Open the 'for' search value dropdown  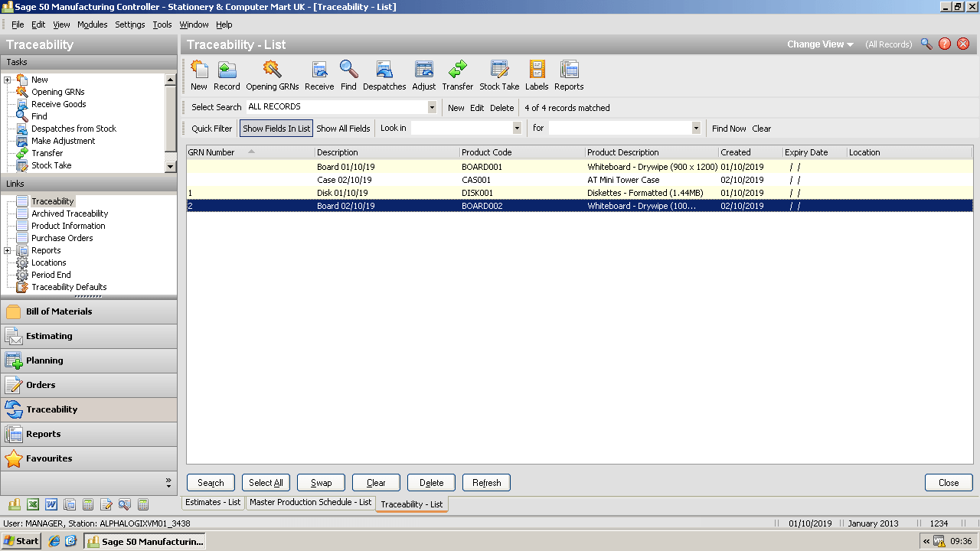696,129
